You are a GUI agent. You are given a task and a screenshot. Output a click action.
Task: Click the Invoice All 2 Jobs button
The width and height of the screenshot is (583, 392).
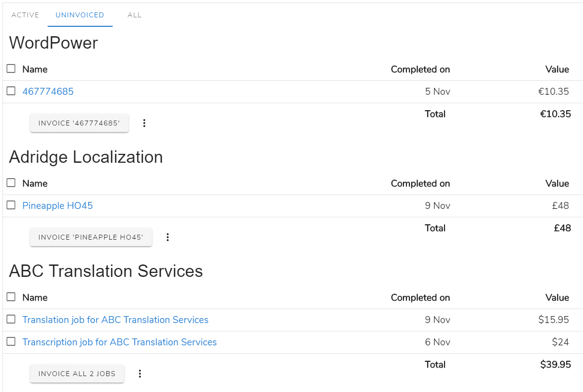(x=77, y=374)
